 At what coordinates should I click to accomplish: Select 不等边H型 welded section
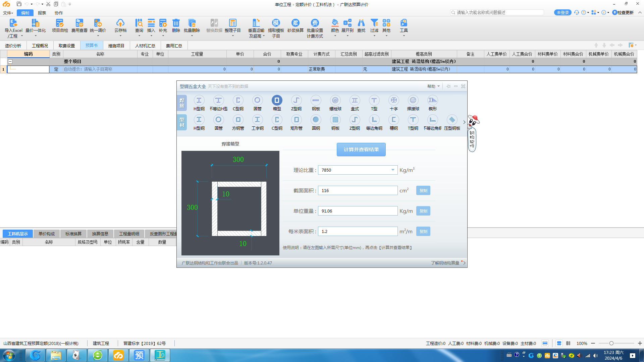point(218,103)
